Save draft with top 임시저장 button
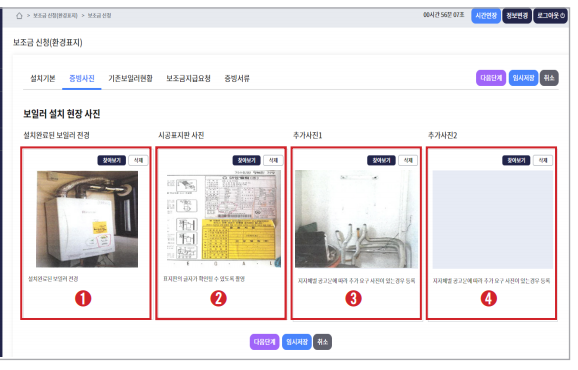 point(523,78)
